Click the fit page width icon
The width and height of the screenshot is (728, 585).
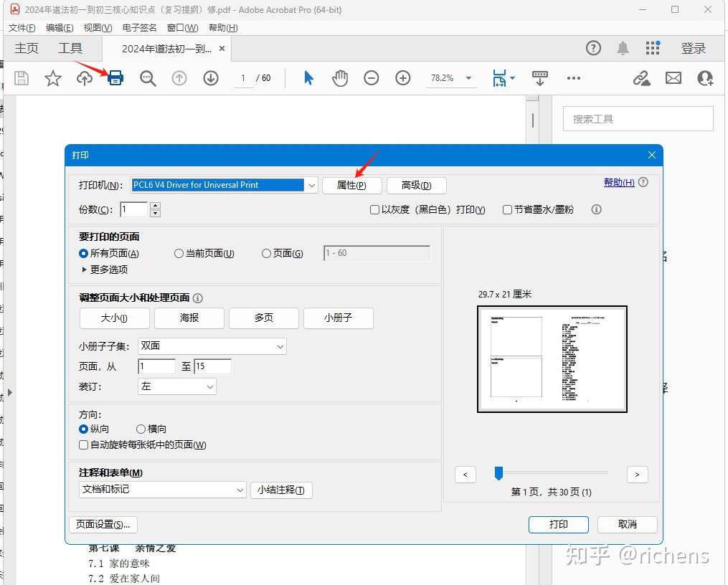point(499,78)
